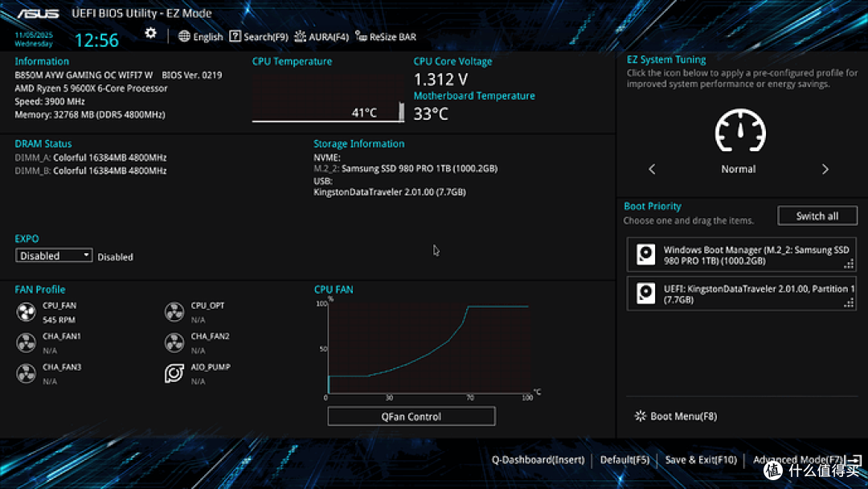Click the KingstonDataTraveler disk icon
The height and width of the screenshot is (489, 868).
(x=645, y=293)
